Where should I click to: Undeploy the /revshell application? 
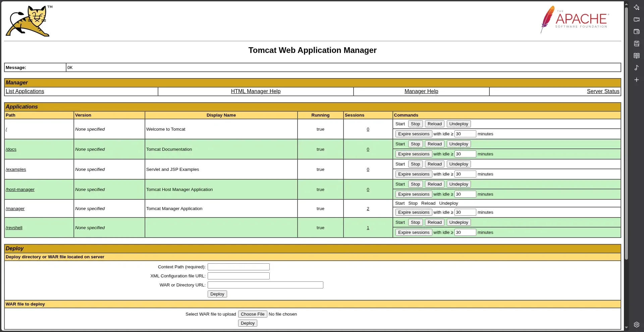[459, 222]
